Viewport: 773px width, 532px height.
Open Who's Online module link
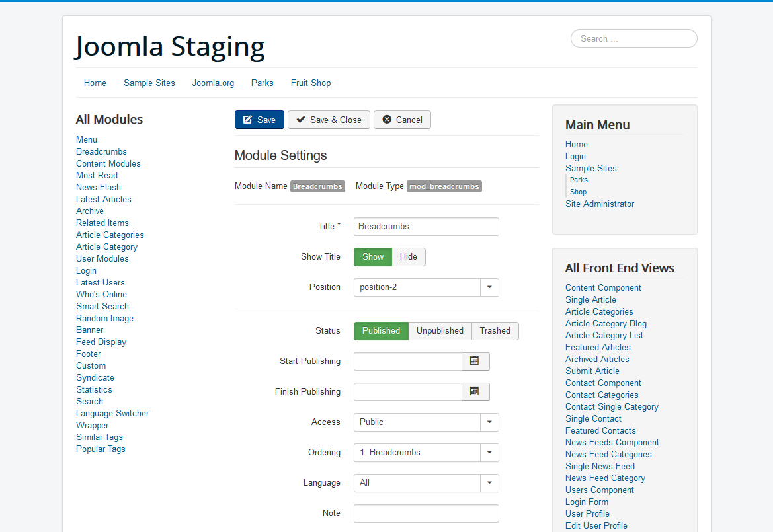[x=101, y=294]
